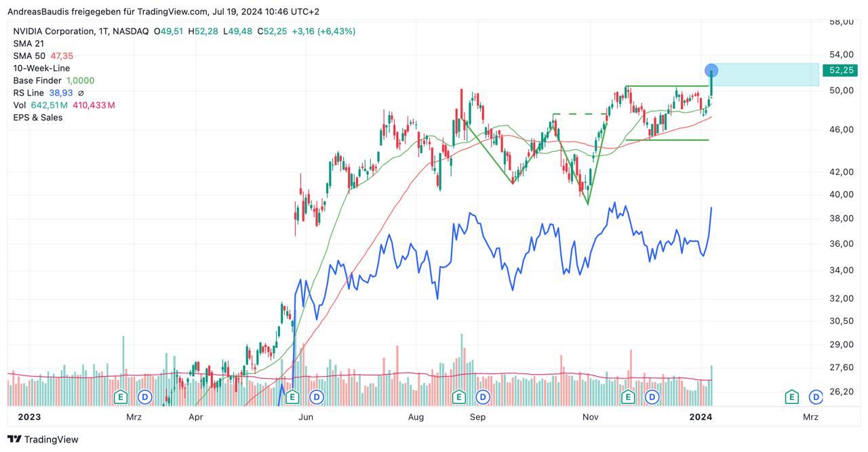
Task: Select the 10-Week-Line indicator legend
Action: click(41, 68)
